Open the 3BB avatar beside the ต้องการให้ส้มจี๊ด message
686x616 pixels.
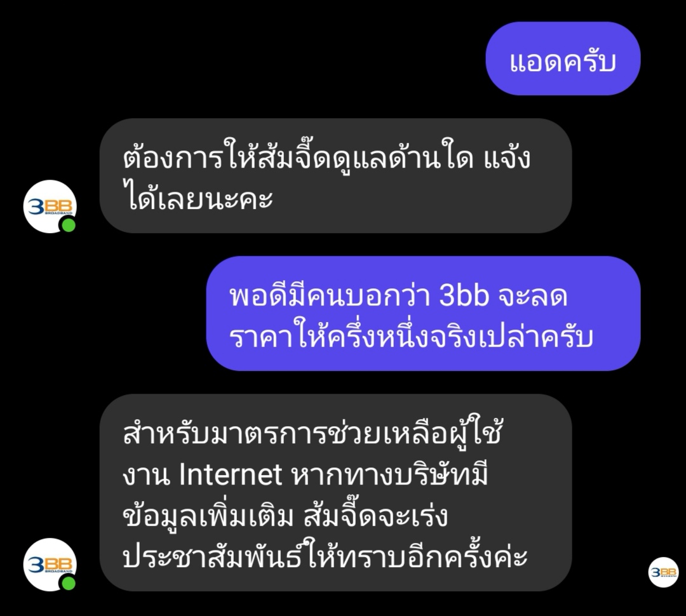[x=50, y=206]
